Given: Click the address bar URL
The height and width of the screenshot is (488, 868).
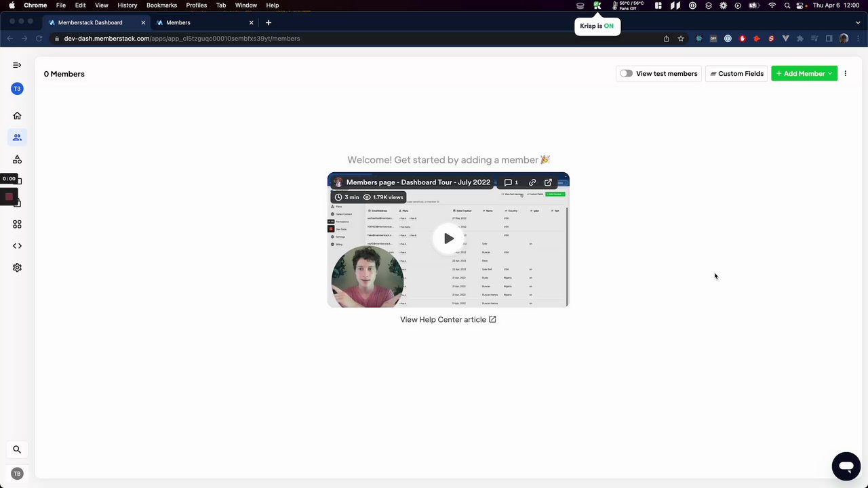Looking at the screenshot, I should [x=182, y=39].
